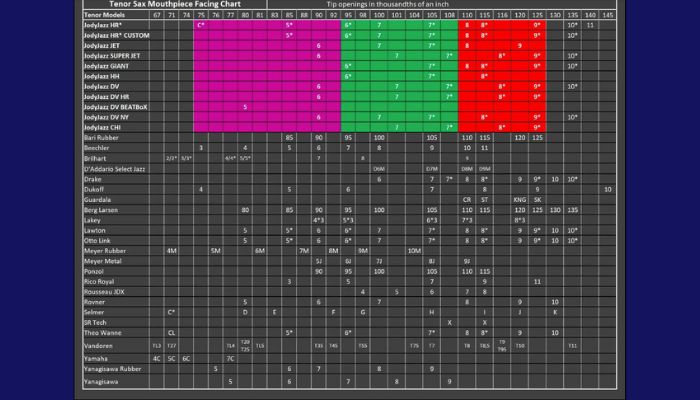Click the 'CL' cell in Theo Wanne row
The width and height of the screenshot is (700, 400).
tap(171, 333)
